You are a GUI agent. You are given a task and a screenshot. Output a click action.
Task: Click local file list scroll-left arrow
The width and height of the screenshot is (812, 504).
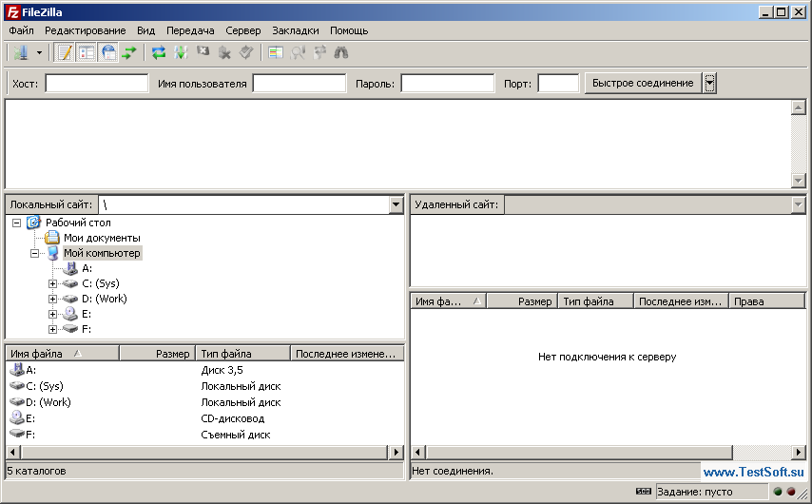click(13, 452)
